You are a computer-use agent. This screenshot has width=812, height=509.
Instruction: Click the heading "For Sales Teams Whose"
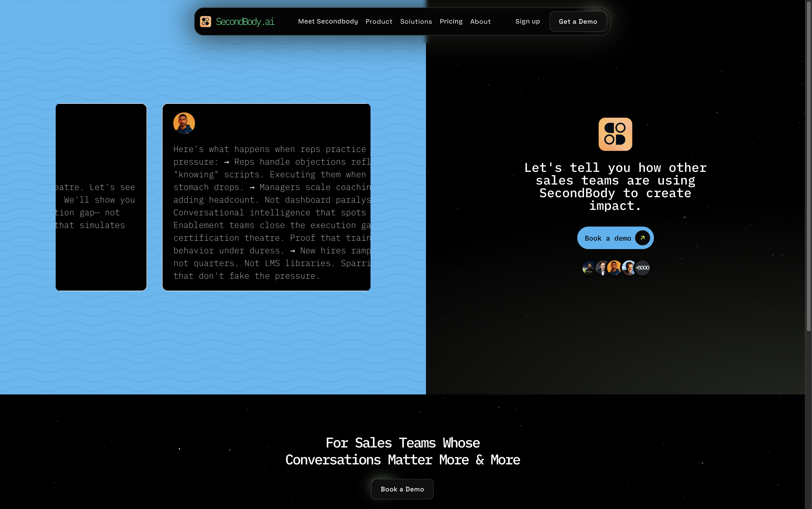coord(402,451)
